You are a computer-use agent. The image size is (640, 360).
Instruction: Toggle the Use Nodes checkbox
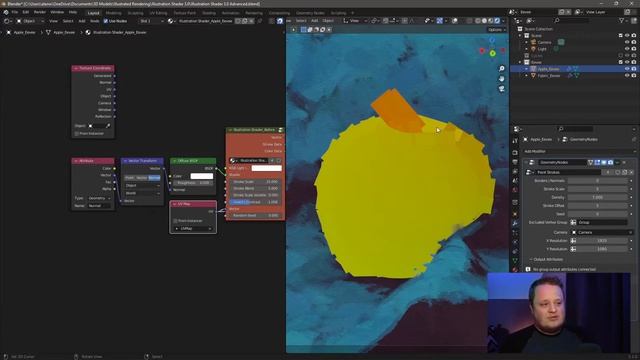(106, 21)
